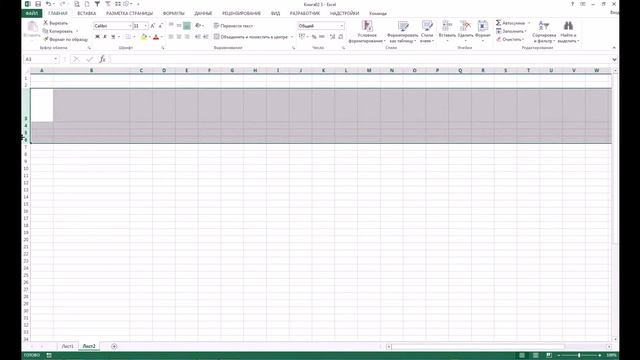This screenshot has width=640, height=360.
Task: Center text horizontally
Action: (x=179, y=37)
